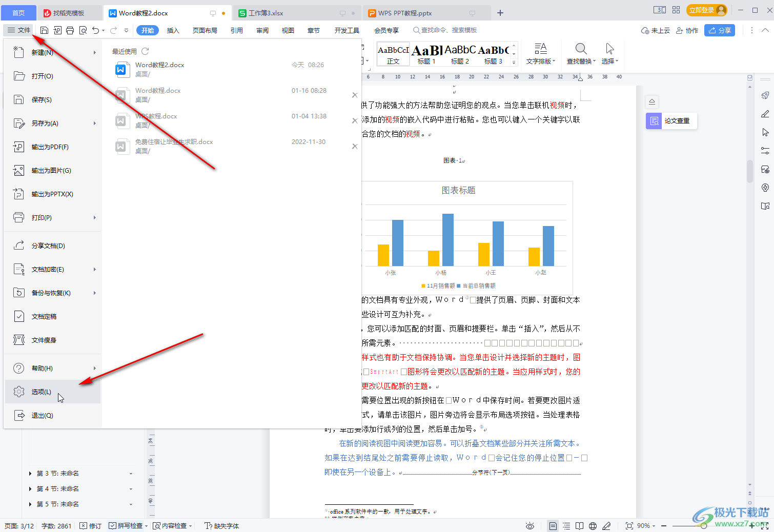This screenshot has height=532, width=774.
Task: Select 输出为PPTX(X) menu item
Action: [x=52, y=194]
